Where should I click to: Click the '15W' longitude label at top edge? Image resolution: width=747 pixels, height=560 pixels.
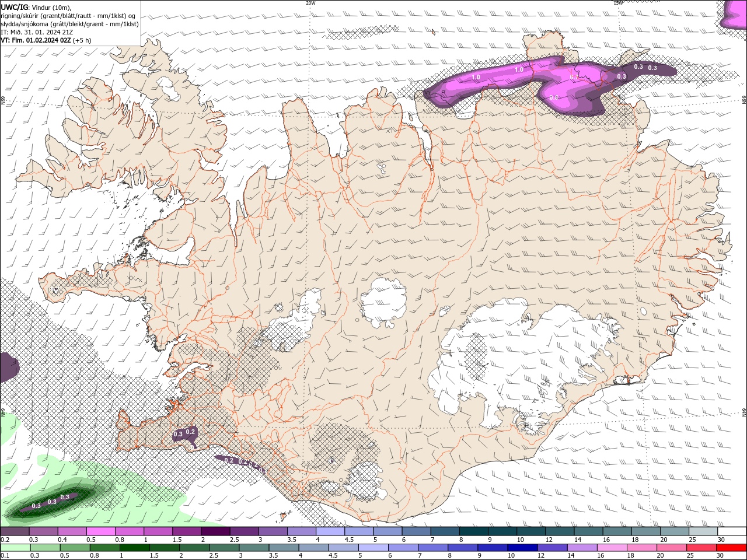click(618, 3)
